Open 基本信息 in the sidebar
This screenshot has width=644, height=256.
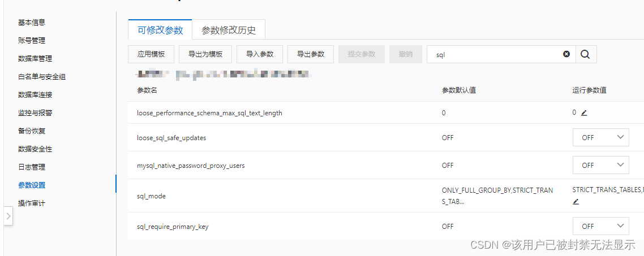point(32,23)
